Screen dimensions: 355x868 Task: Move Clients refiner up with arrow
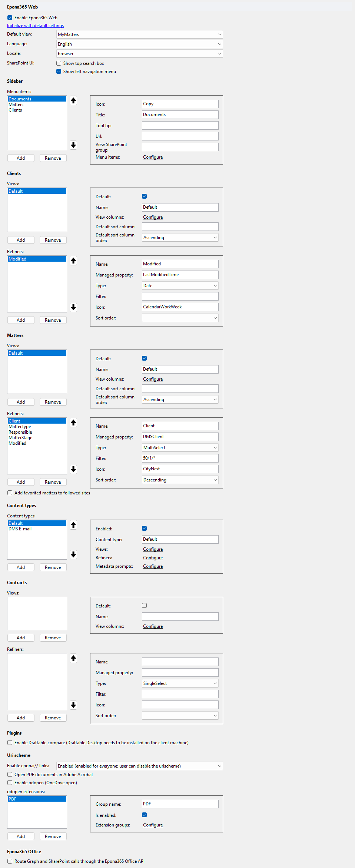coord(73,261)
